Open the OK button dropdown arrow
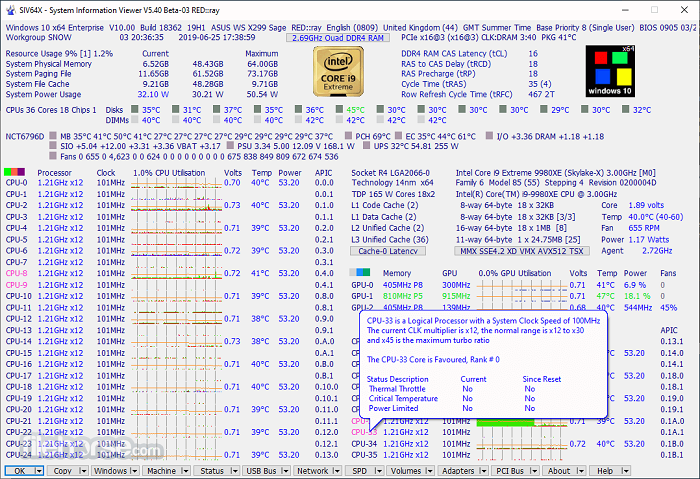700x479 pixels. 39,471
